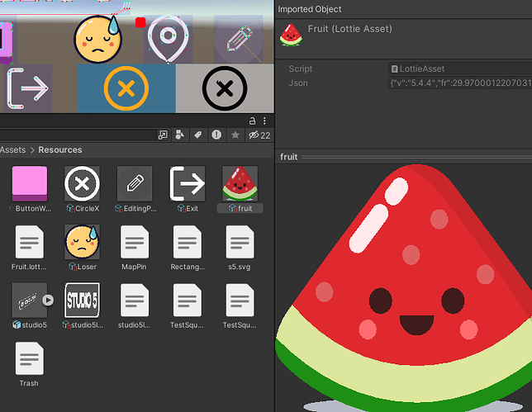Select the CircleX asset icon
The image size is (532, 412).
point(82,183)
